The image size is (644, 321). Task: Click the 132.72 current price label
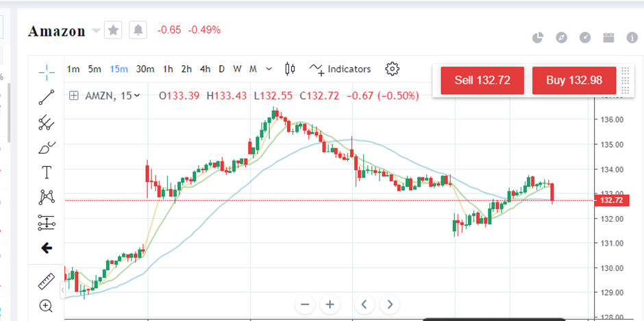click(610, 200)
